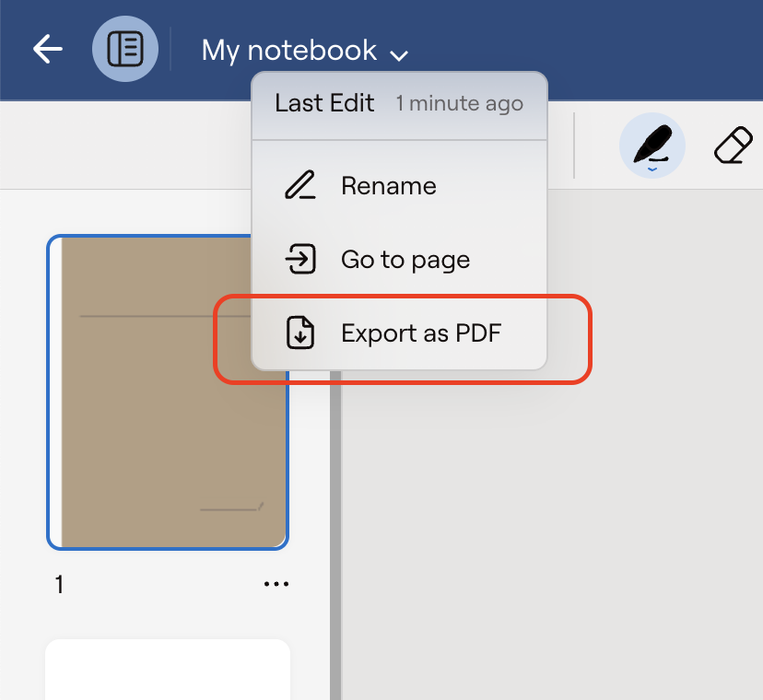Screen dimensions: 763x700
Task: Choose Rename from the notebook menu
Action: (388, 186)
